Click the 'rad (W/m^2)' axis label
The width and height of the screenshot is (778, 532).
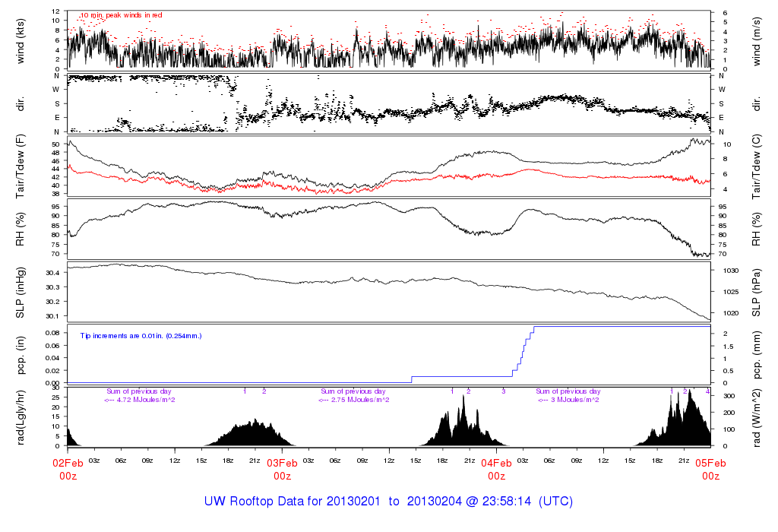[756, 418]
